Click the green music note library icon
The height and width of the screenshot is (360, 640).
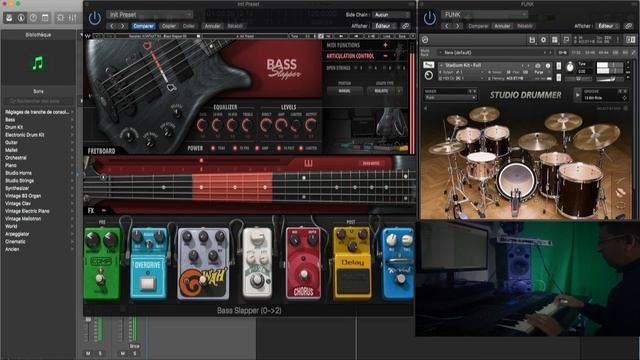point(38,63)
